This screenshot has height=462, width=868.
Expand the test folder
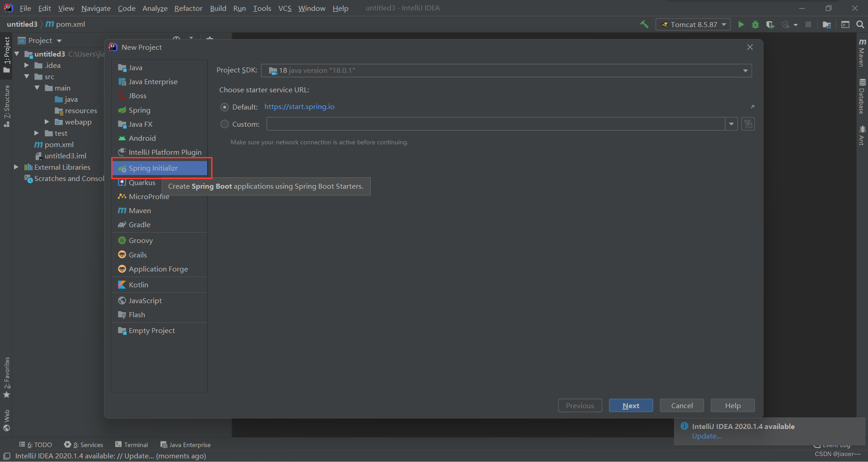[x=37, y=133]
